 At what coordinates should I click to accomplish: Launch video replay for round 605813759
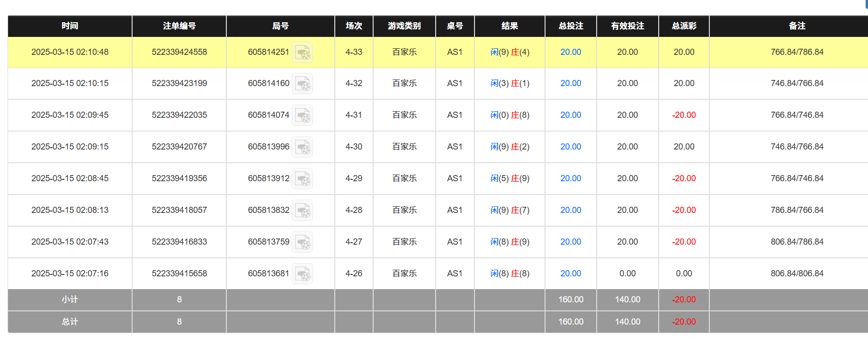pyautogui.click(x=302, y=242)
